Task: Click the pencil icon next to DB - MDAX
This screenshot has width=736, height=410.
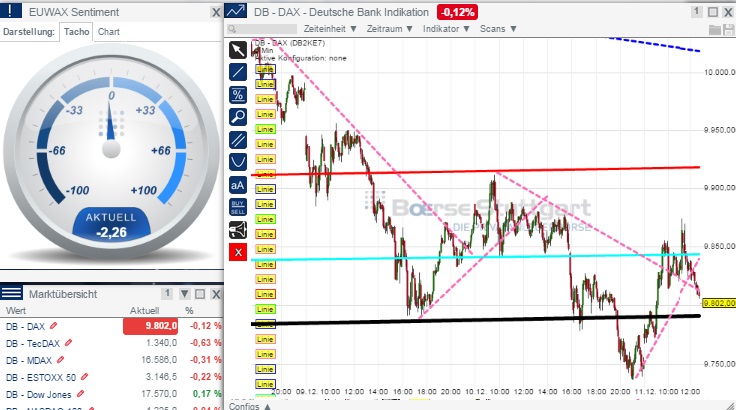Action: 60,360
